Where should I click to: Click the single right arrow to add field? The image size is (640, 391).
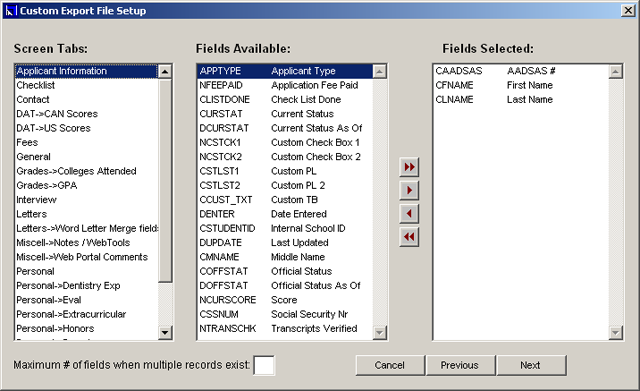point(409,190)
